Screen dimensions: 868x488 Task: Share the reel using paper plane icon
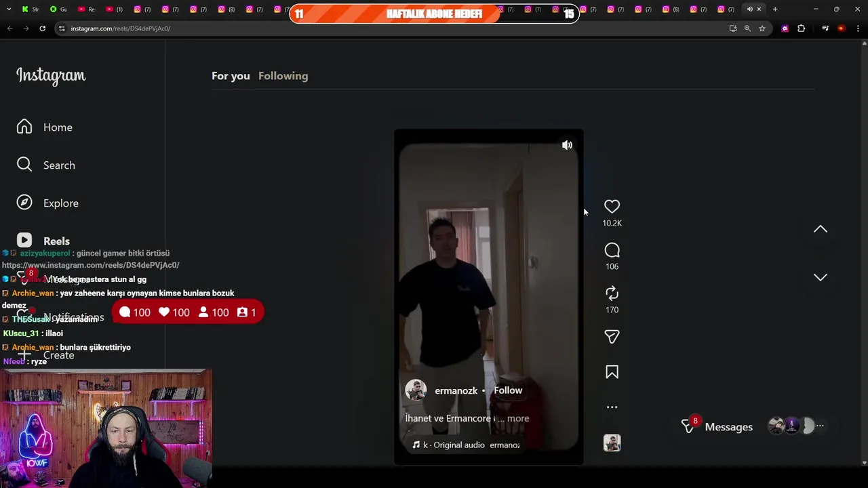tap(612, 337)
